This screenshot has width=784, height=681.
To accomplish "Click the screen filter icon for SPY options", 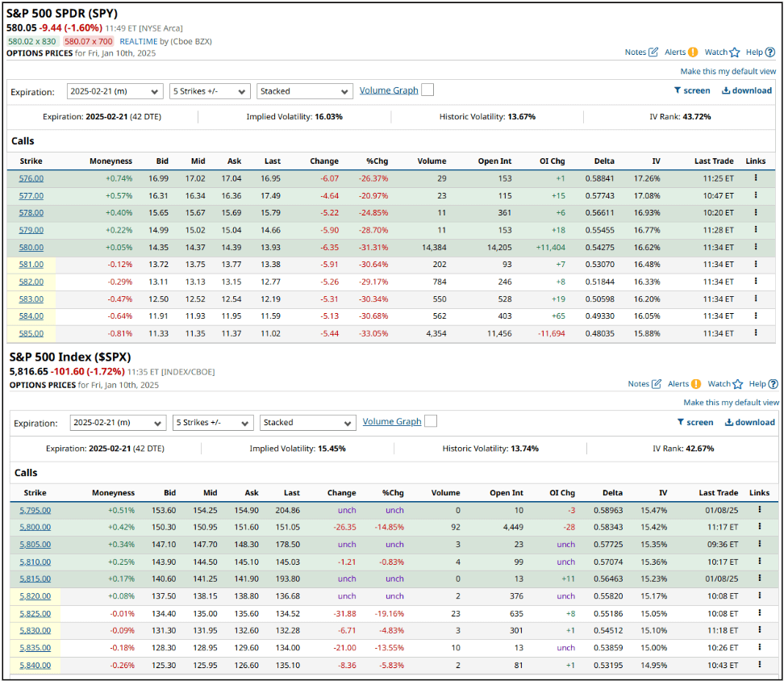I will 692,91.
